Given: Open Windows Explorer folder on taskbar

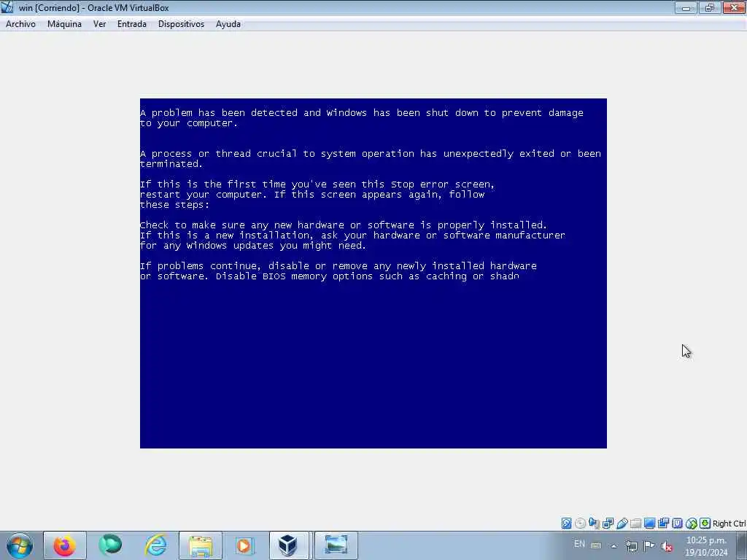Looking at the screenshot, I should click(x=201, y=545).
